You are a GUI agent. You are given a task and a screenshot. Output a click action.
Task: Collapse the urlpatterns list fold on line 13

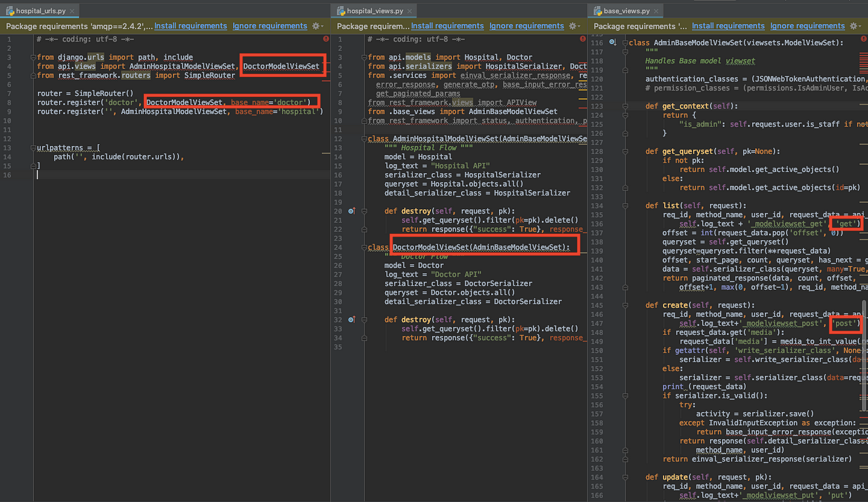tap(33, 148)
